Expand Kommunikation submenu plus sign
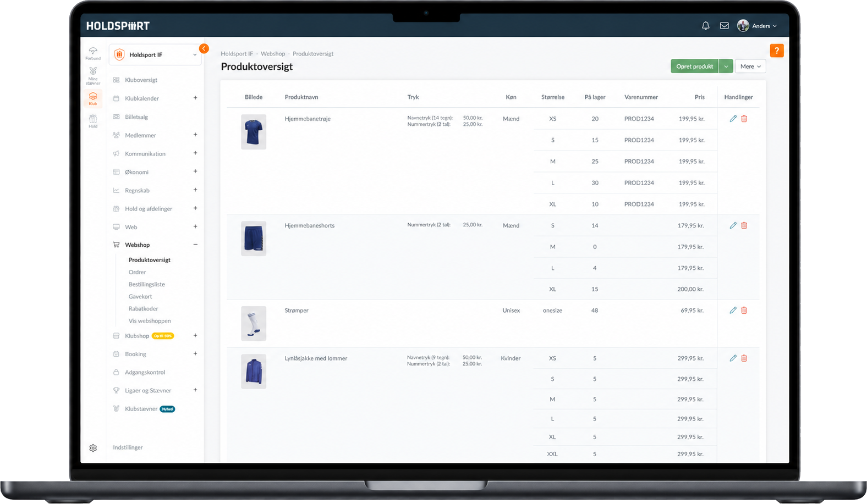Viewport: 867px width, 504px height. (x=195, y=153)
